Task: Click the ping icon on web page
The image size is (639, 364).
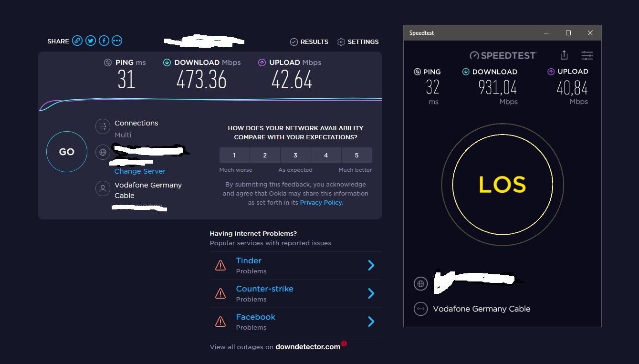Action: [x=108, y=62]
